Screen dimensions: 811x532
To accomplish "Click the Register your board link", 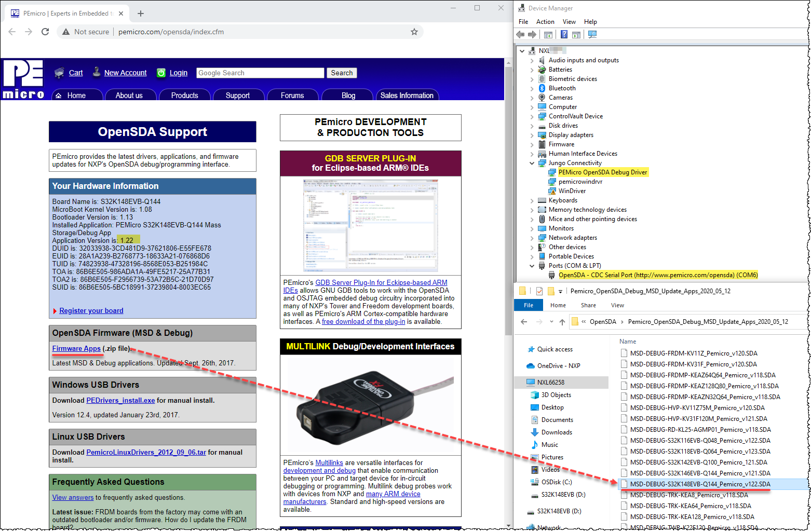I will point(91,310).
